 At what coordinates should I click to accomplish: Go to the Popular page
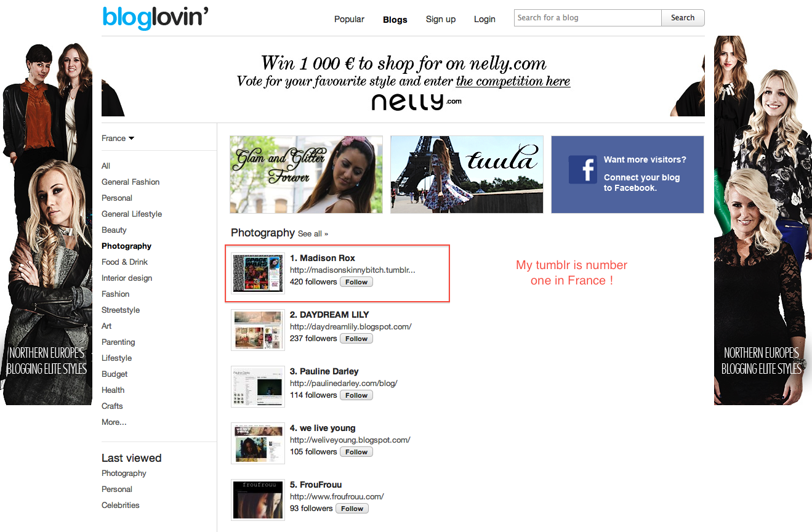pyautogui.click(x=349, y=19)
